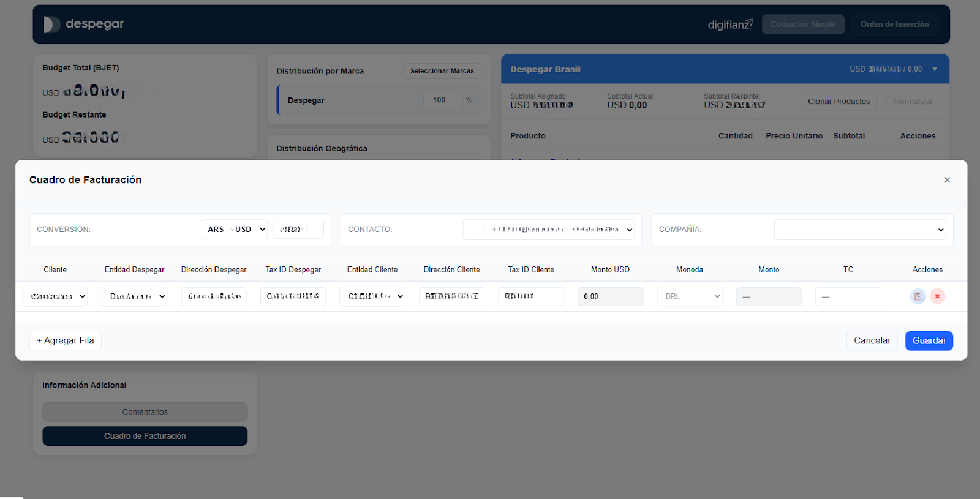The width and height of the screenshot is (980, 499).
Task: Switch to Cotización Simple tab
Action: click(803, 24)
